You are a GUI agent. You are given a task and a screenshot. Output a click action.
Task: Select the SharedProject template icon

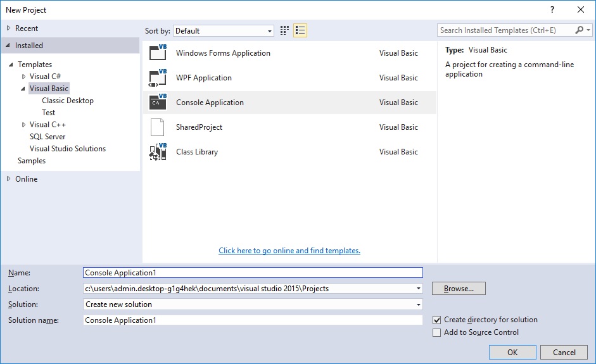[157, 127]
